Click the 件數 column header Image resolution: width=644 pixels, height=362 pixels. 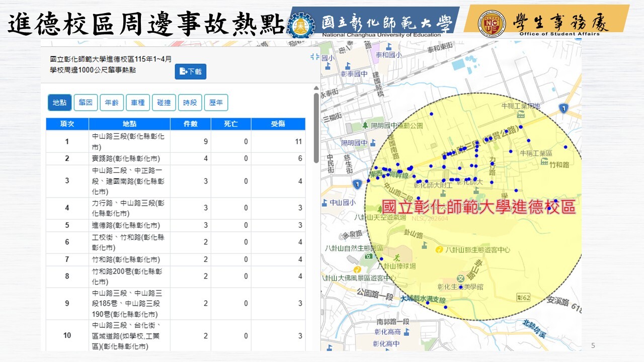pyautogui.click(x=190, y=124)
